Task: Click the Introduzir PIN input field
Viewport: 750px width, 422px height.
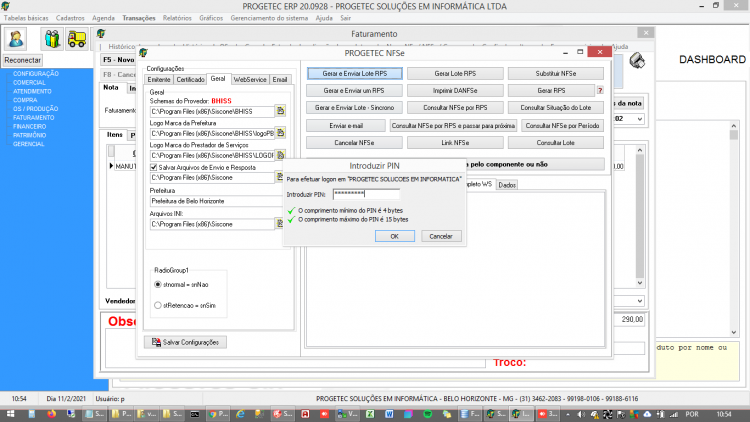Action: tap(366, 194)
